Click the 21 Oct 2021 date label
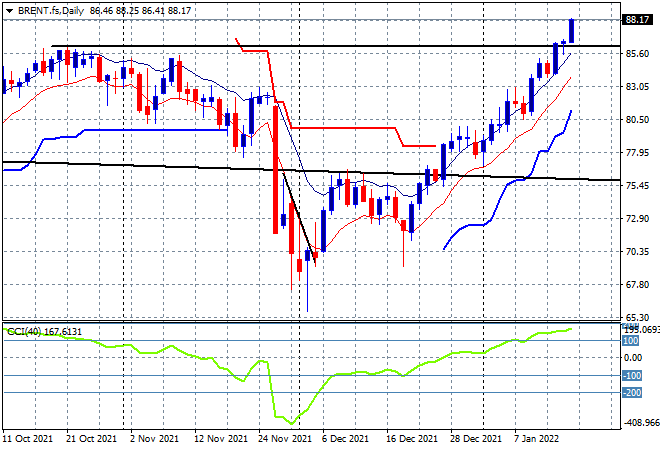The image size is (660, 450). (91, 439)
